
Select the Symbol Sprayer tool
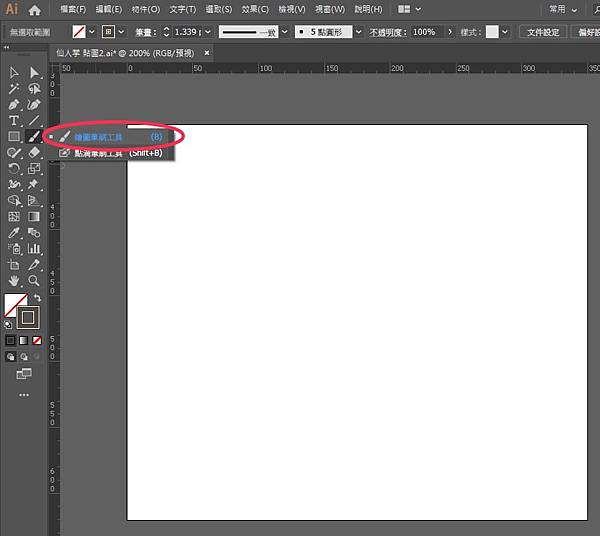tap(14, 249)
